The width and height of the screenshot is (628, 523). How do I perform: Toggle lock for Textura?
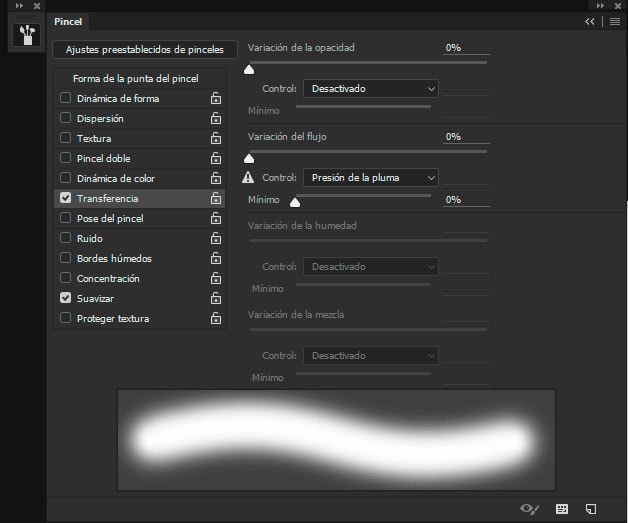point(216,138)
